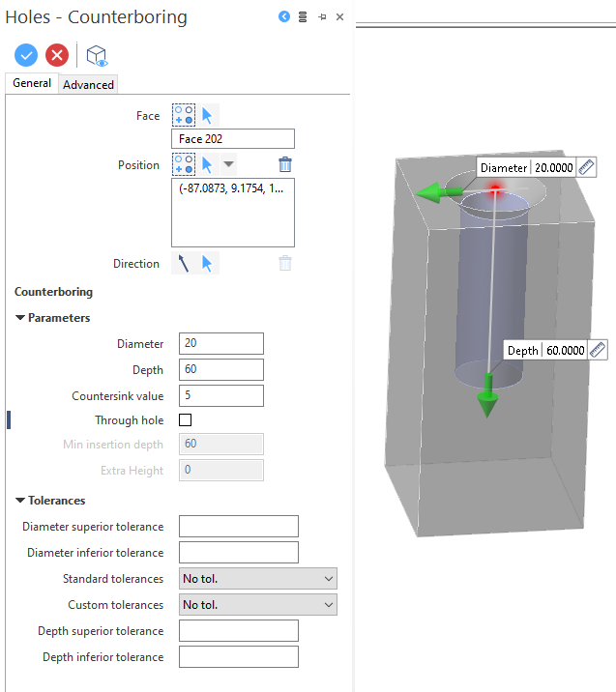This screenshot has height=692, width=616.
Task: Cancel operation with the red X icon
Action: pos(57,55)
